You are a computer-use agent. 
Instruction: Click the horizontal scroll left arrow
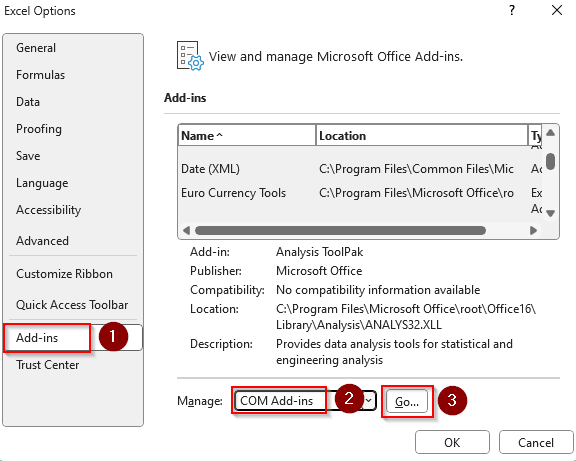186,231
